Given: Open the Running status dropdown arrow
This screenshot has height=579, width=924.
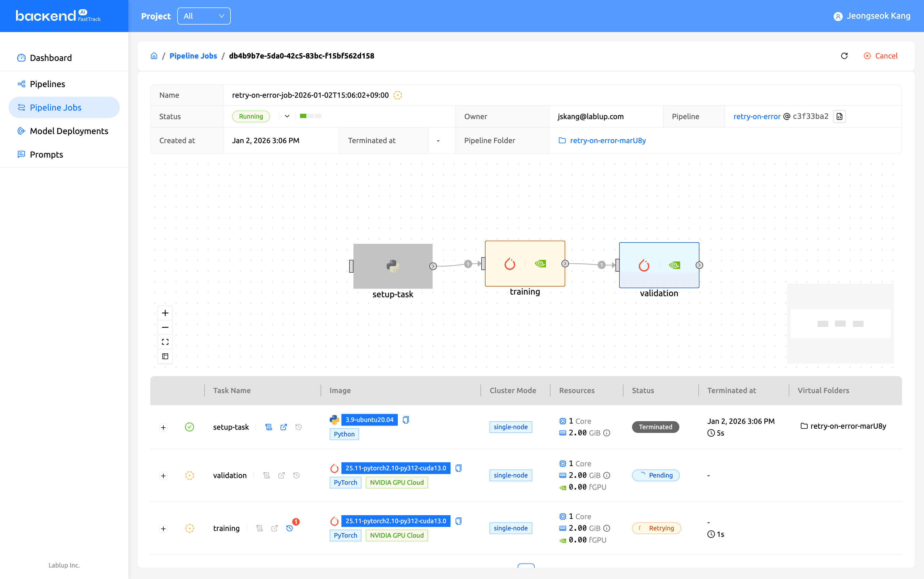Looking at the screenshot, I should pos(287,116).
